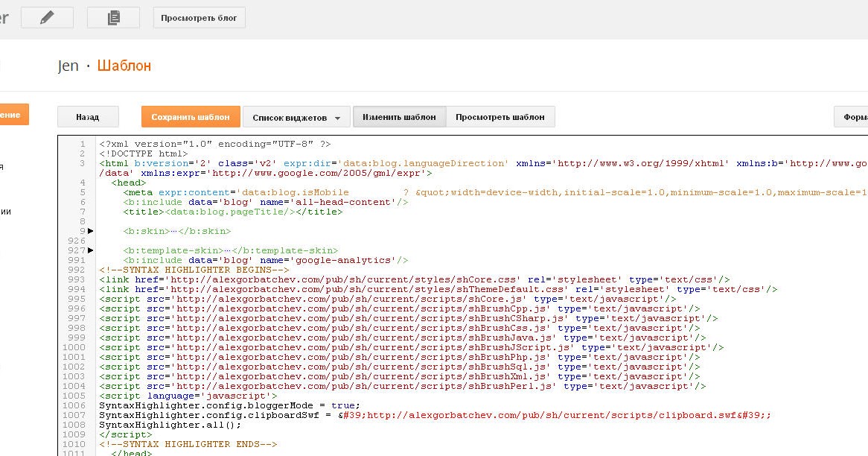Click the shBrushSql.js script line
Viewport: 868px width, 456px height.
[x=399, y=367]
